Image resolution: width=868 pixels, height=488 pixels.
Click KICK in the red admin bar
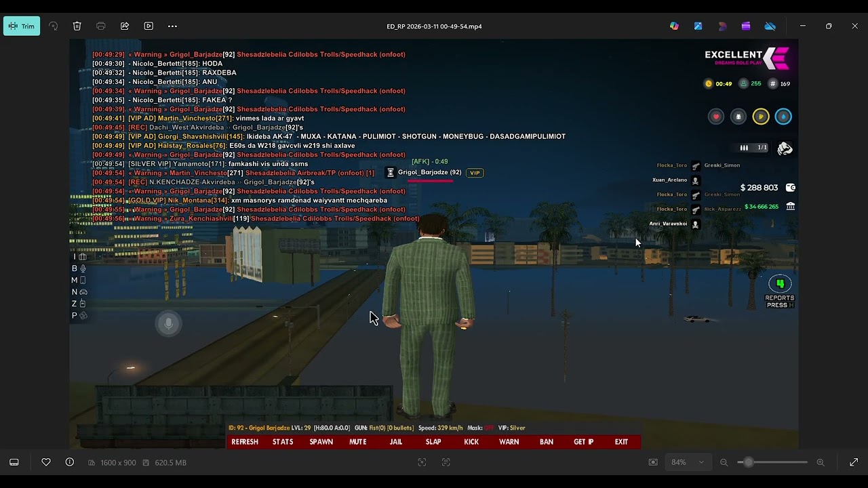click(x=471, y=442)
